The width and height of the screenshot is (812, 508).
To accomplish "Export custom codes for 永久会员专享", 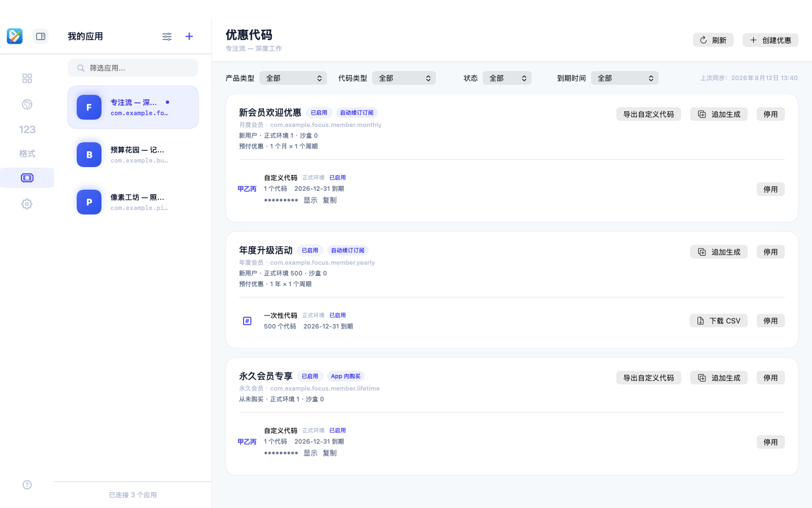I will 648,378.
